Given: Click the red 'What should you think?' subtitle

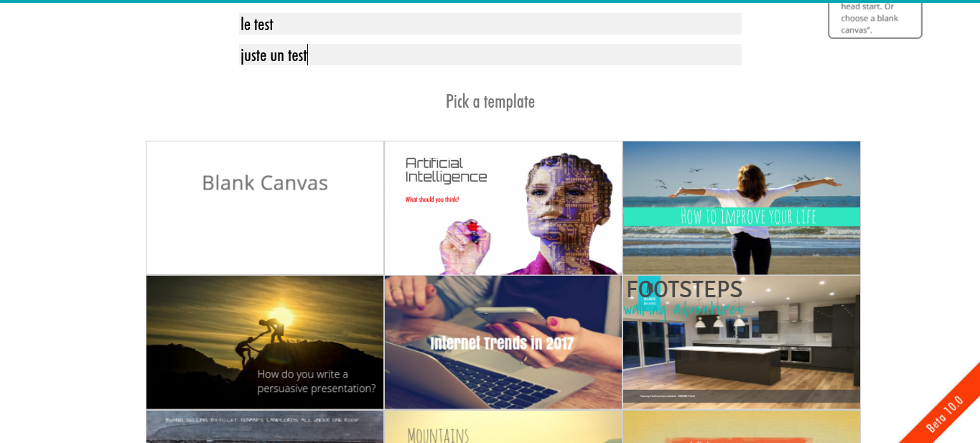Looking at the screenshot, I should (x=432, y=200).
